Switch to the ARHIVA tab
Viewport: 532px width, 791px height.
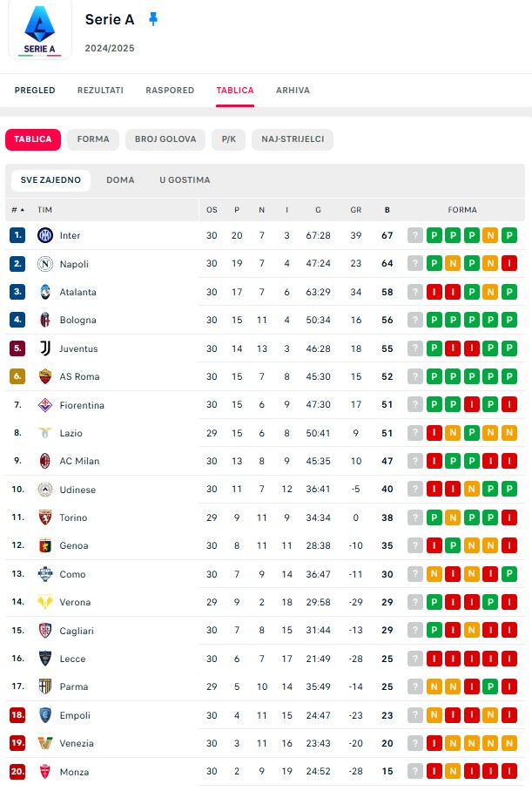(x=293, y=91)
